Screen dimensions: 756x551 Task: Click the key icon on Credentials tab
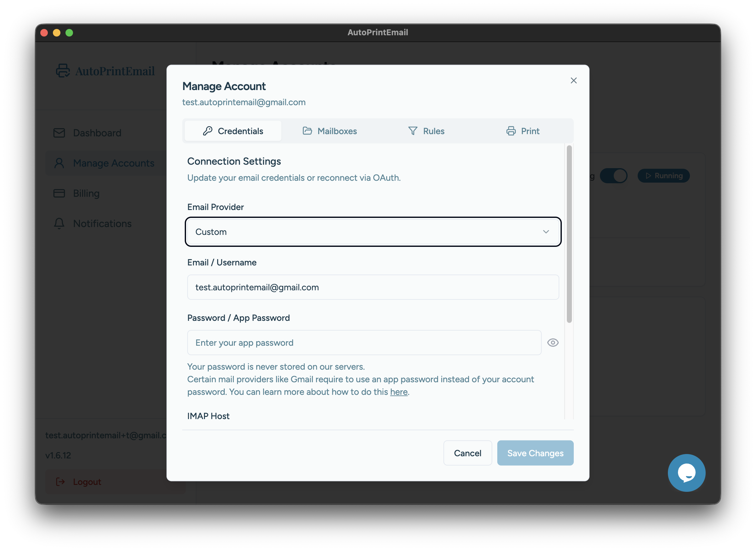click(208, 131)
